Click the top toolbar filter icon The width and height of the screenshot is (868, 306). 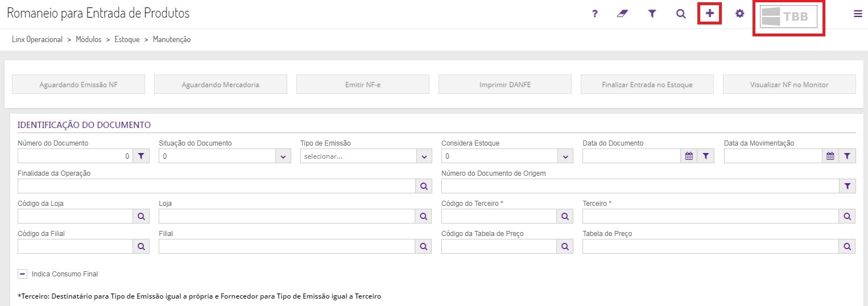(652, 14)
